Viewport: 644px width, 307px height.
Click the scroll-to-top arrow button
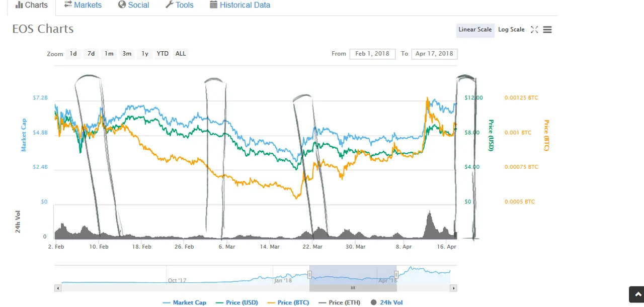coord(637,294)
